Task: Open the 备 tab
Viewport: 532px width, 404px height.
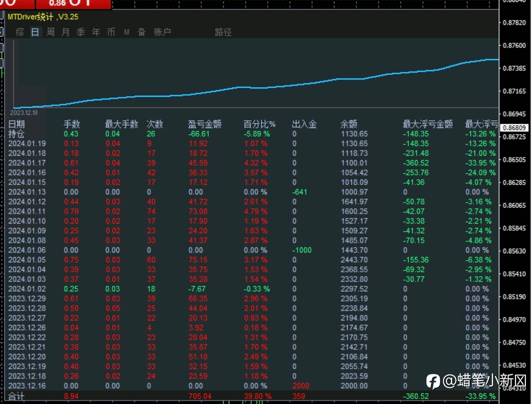Action: point(142,32)
